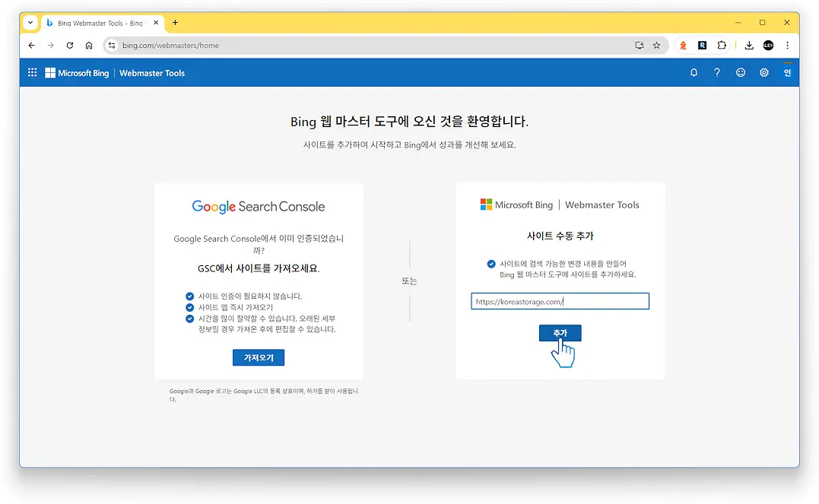Click the app launcher grid icon

[32, 72]
